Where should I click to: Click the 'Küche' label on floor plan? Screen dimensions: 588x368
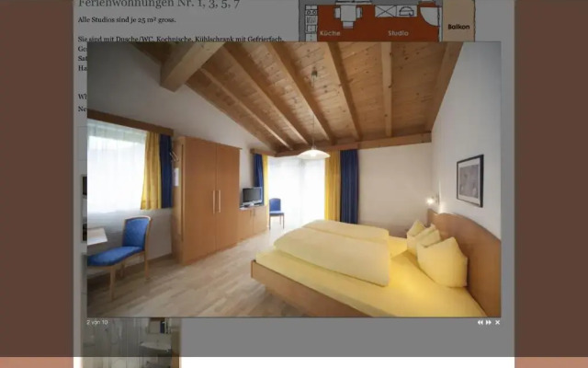pos(330,33)
